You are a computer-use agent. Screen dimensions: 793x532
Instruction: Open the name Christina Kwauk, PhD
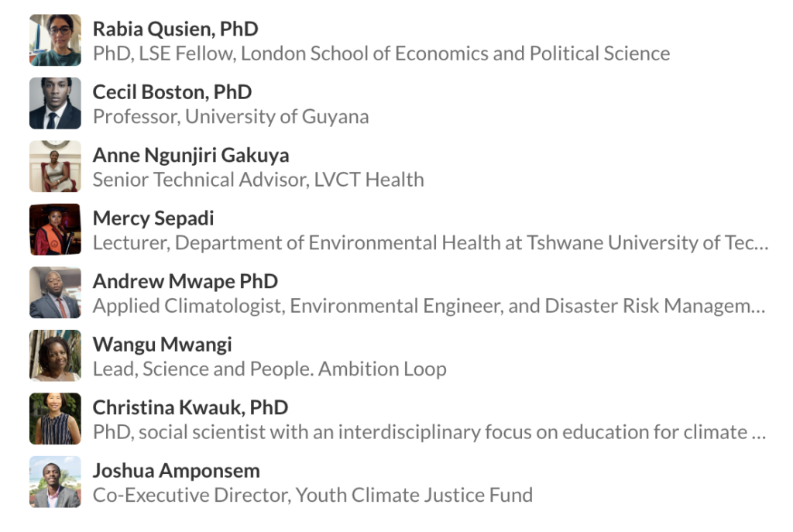point(190,407)
